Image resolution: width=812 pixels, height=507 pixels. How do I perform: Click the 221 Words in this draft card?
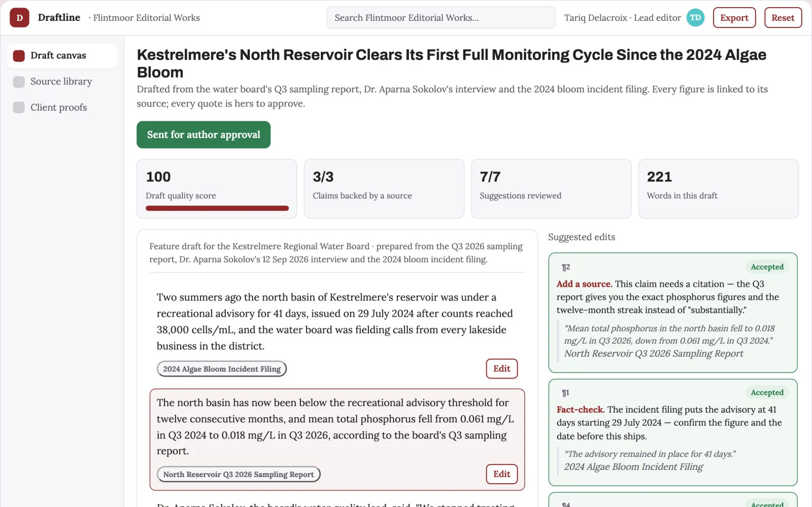point(718,189)
